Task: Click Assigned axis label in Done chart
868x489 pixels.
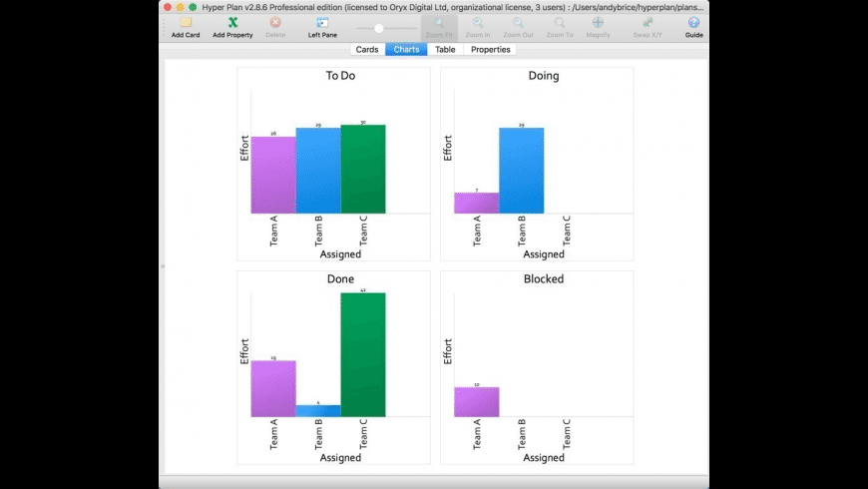Action: coord(340,457)
